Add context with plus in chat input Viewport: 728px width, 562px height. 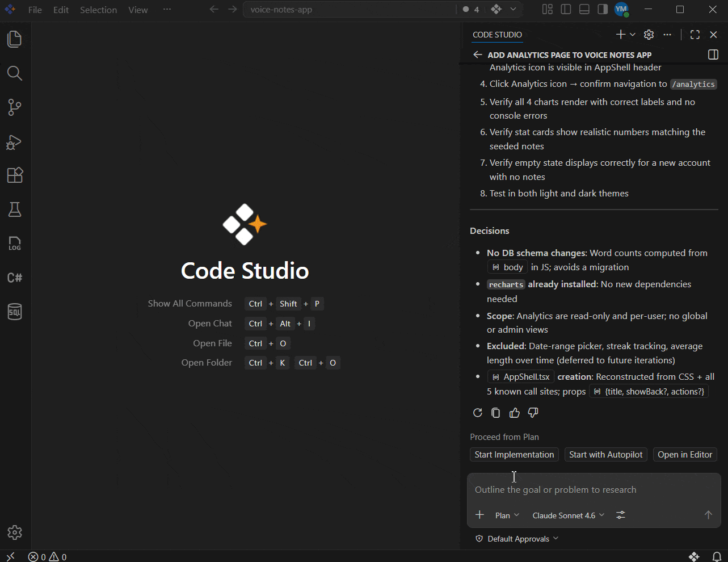[x=480, y=515]
